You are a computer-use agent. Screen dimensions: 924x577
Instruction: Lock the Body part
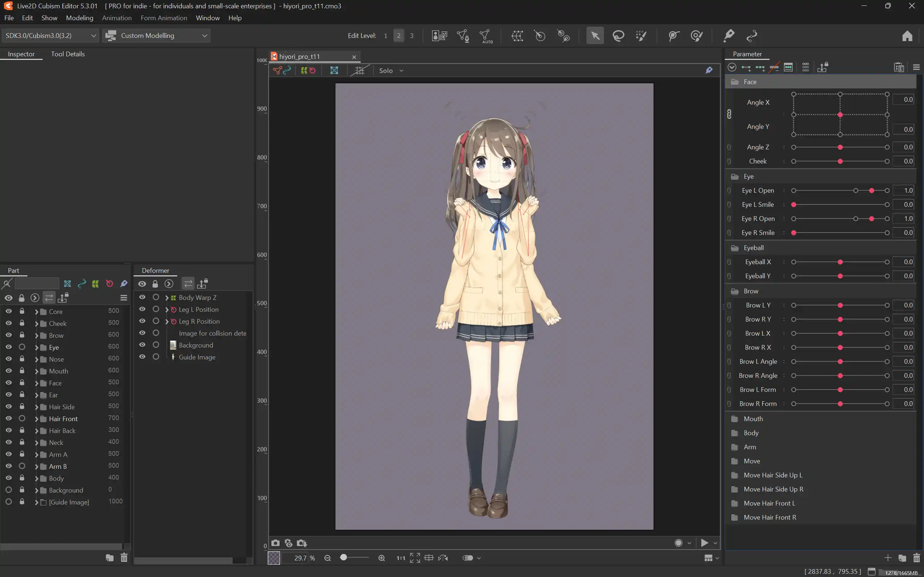pos(22,478)
